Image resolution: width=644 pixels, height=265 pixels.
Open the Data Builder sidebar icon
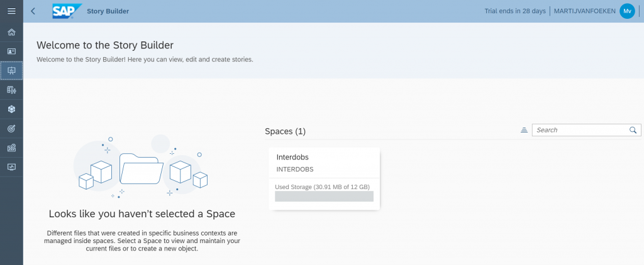[x=11, y=90]
